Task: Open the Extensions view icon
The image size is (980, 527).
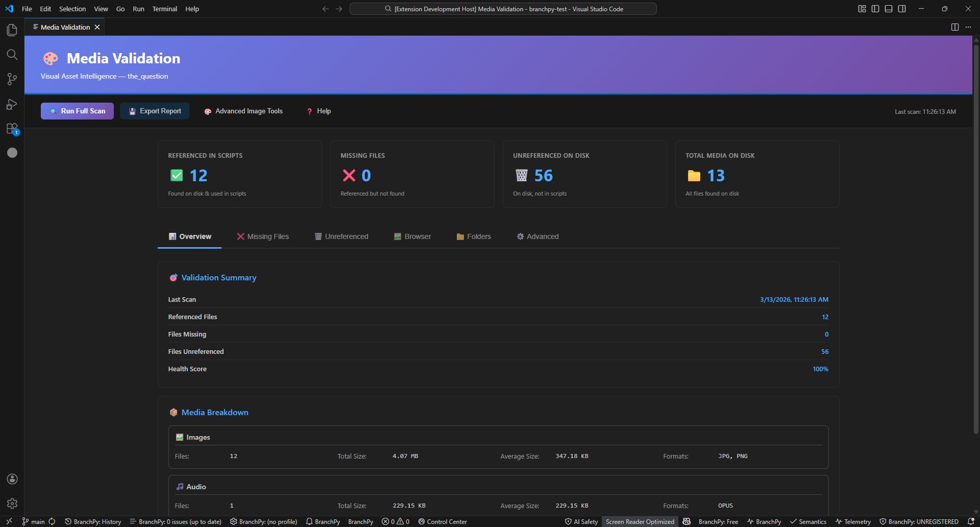Action: [12, 129]
